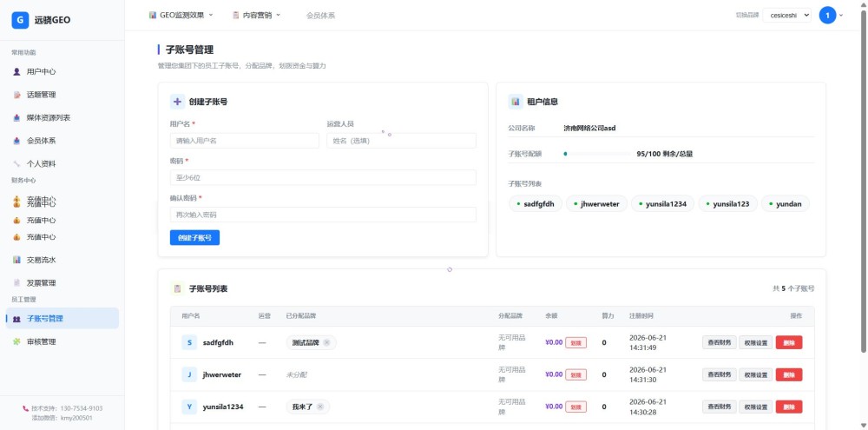Screen dimensions: 868x430
Task: Click the 创建子账号 blue button
Action: point(194,238)
